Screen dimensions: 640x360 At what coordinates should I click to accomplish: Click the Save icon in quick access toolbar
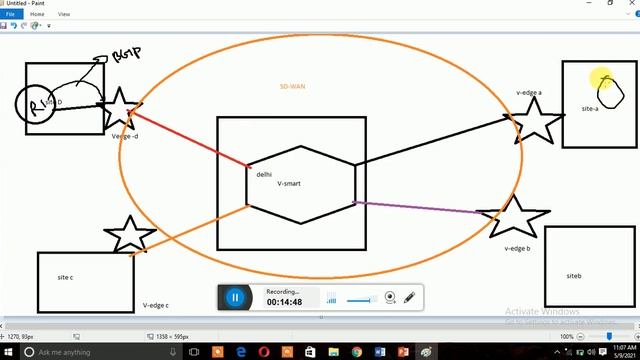pos(4,26)
